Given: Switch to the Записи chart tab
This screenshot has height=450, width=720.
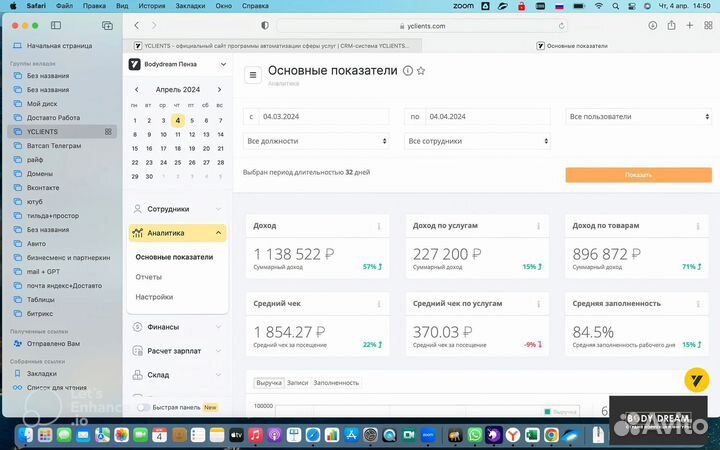Looking at the screenshot, I should point(297,383).
